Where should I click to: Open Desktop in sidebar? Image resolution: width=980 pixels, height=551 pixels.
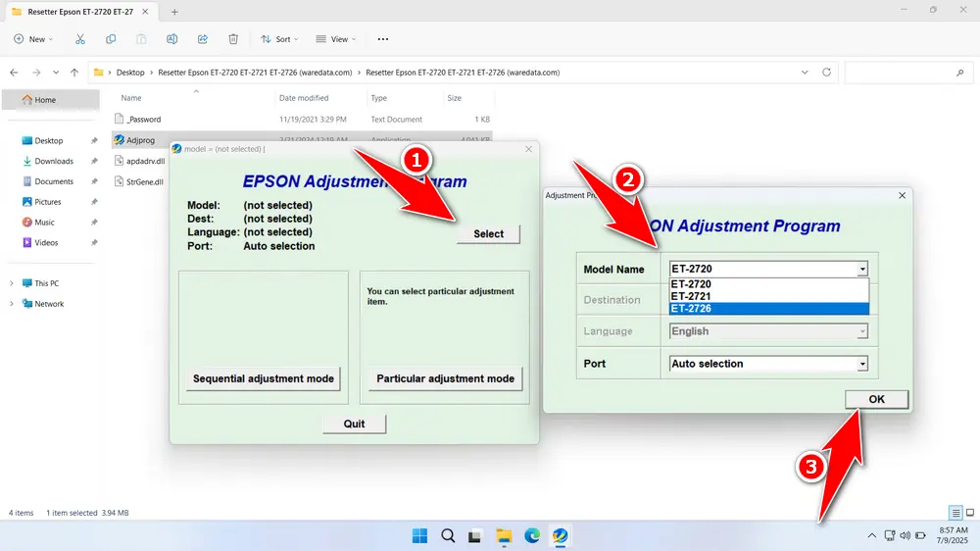[x=51, y=141]
